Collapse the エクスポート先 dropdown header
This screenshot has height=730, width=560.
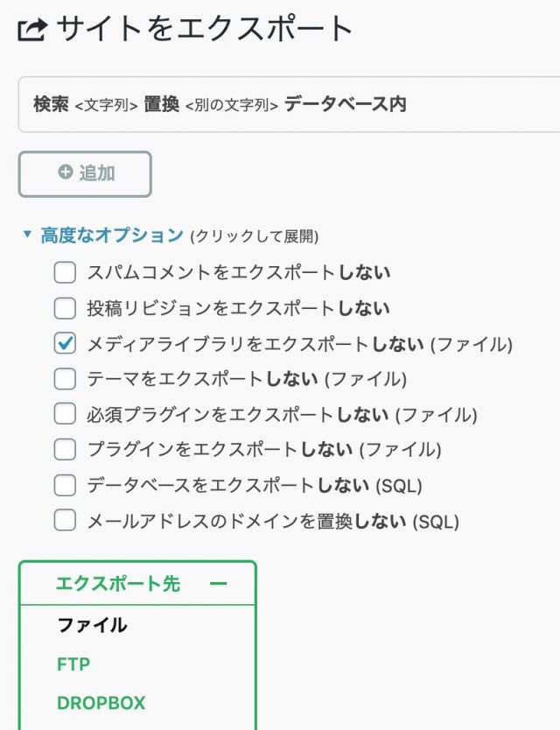pyautogui.click(x=118, y=584)
